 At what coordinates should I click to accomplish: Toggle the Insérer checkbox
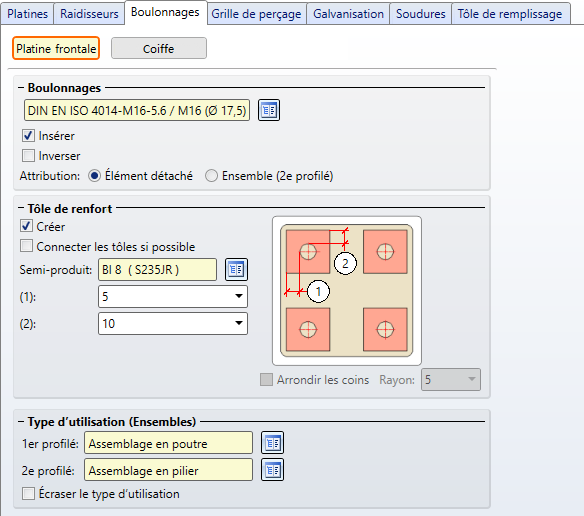pos(28,136)
